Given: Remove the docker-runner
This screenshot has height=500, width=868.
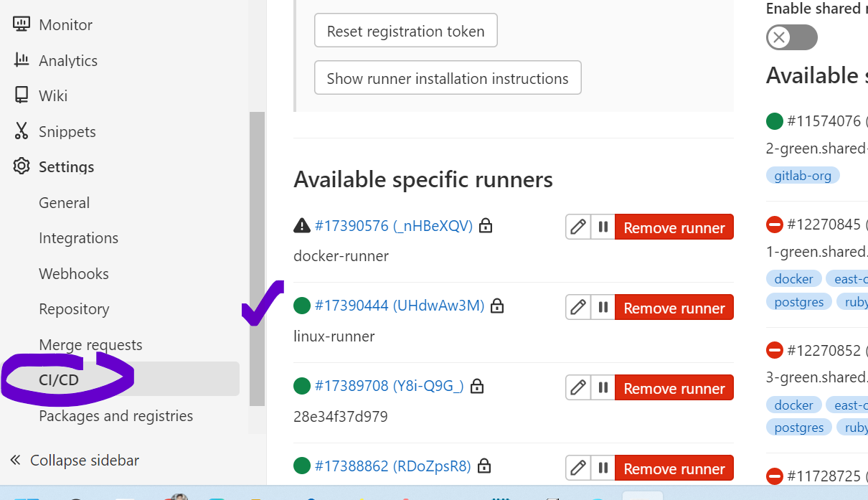Looking at the screenshot, I should pyautogui.click(x=674, y=227).
